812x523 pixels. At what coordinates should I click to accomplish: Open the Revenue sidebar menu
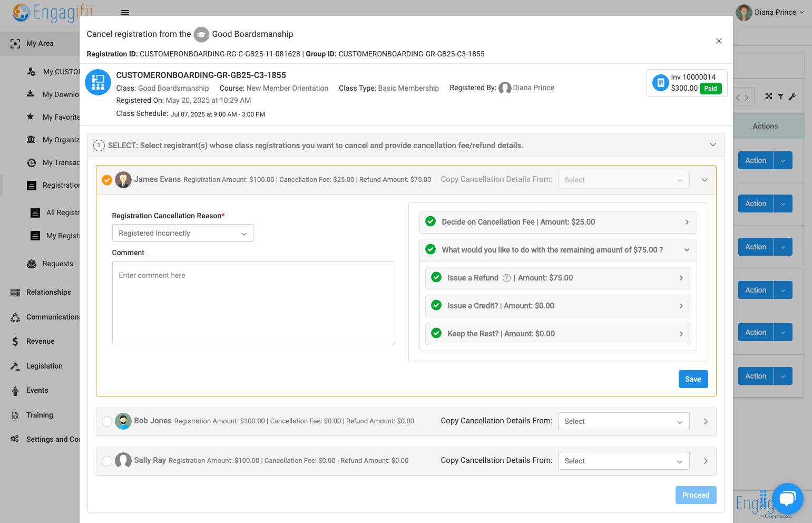[x=40, y=342]
